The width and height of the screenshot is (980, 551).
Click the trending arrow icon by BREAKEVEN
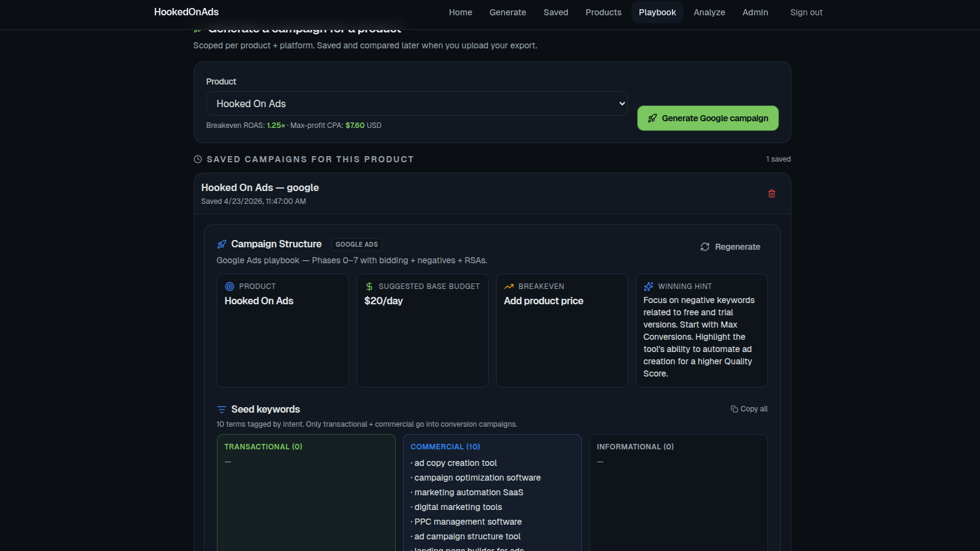tap(509, 287)
